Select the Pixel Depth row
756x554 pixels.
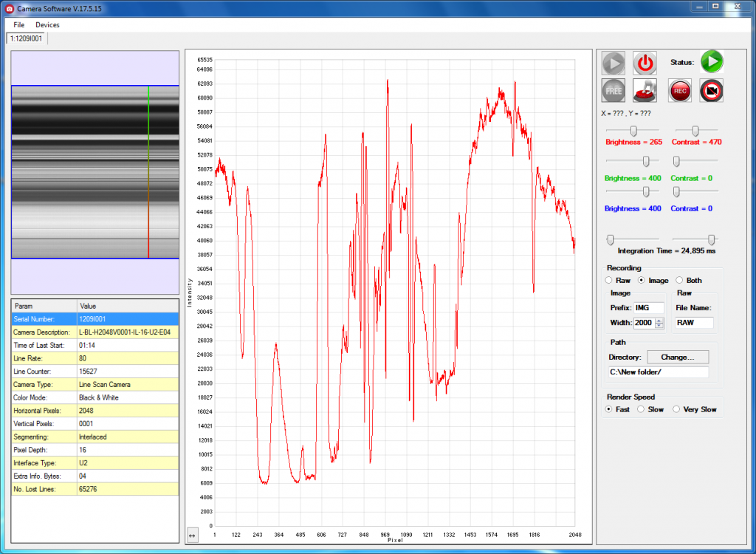pyautogui.click(x=95, y=449)
